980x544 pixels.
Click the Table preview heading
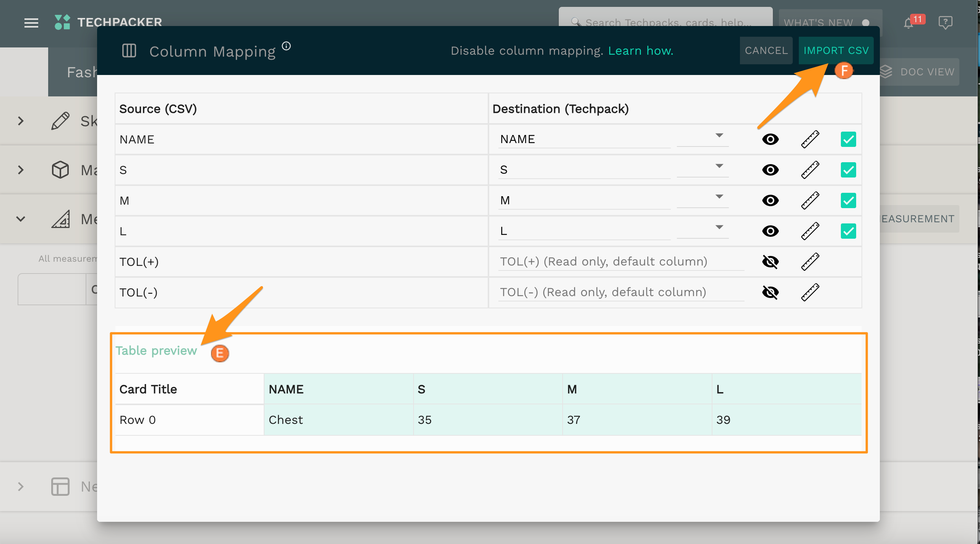pos(156,350)
